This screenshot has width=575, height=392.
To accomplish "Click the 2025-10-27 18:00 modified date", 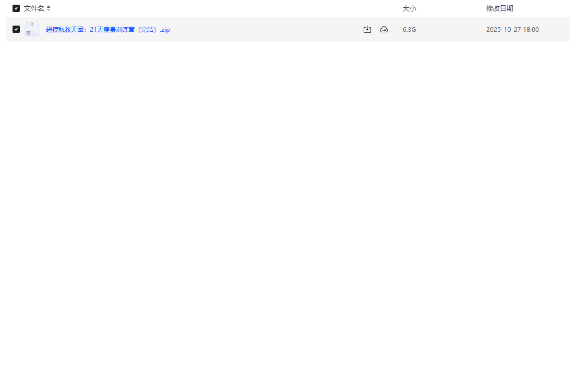I will click(512, 30).
